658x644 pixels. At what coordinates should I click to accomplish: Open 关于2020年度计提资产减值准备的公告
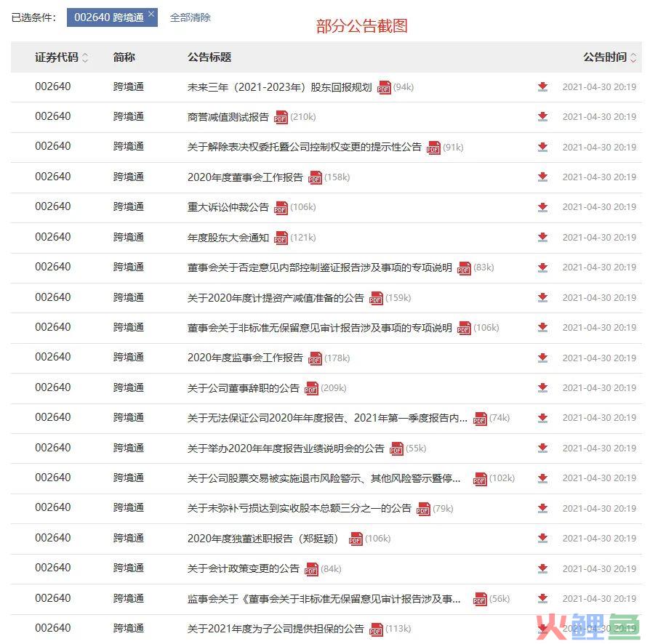click(276, 298)
